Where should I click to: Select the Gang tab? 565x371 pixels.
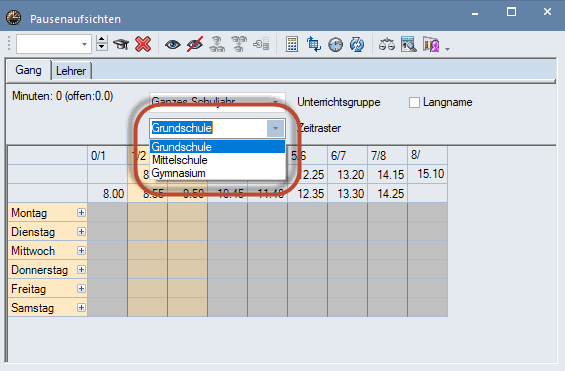tap(28, 70)
